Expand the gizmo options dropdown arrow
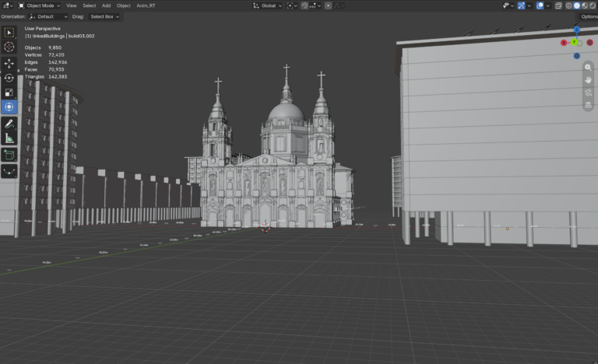 coord(529,5)
